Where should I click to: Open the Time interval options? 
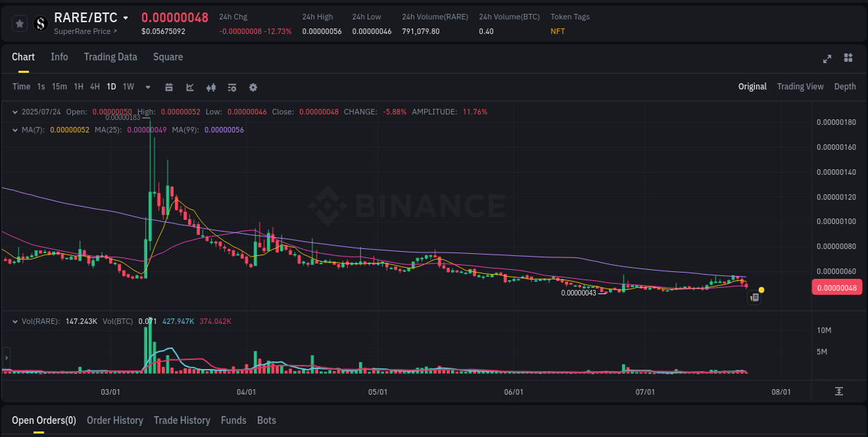click(x=21, y=87)
